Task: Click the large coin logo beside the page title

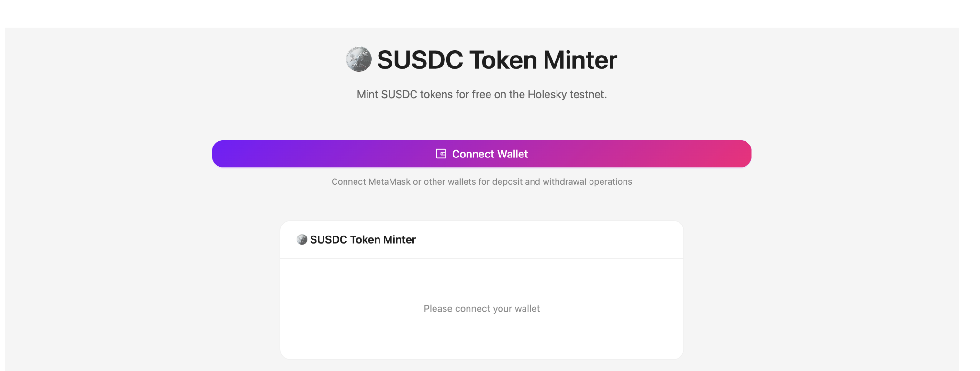Action: tap(358, 59)
